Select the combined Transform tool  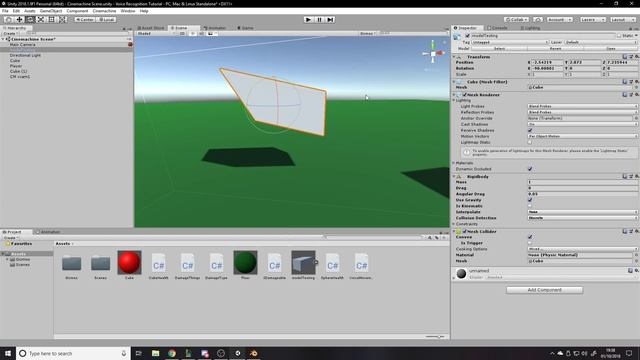(62, 19)
